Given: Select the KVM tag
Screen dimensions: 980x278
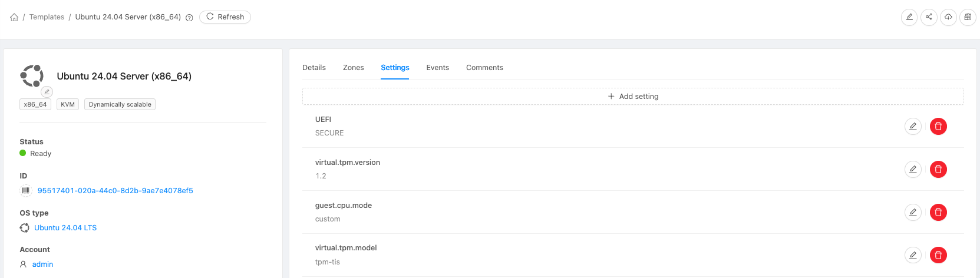Looking at the screenshot, I should click(x=68, y=104).
